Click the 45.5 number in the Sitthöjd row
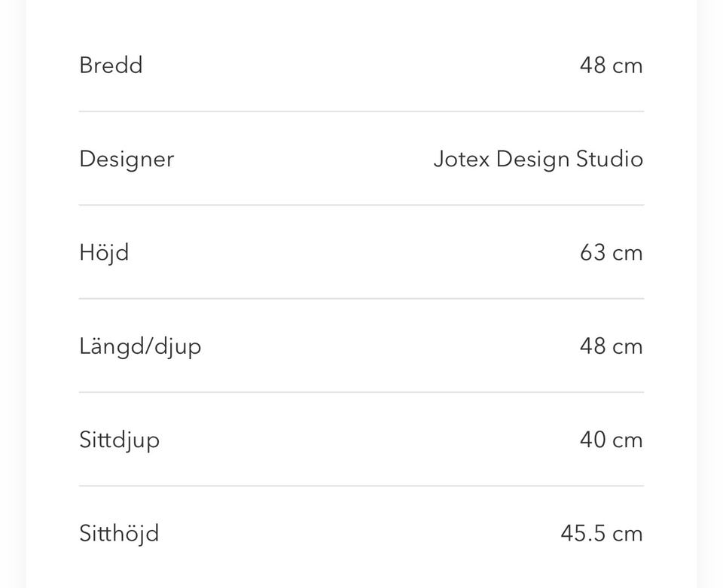This screenshot has width=723, height=588. click(x=582, y=534)
